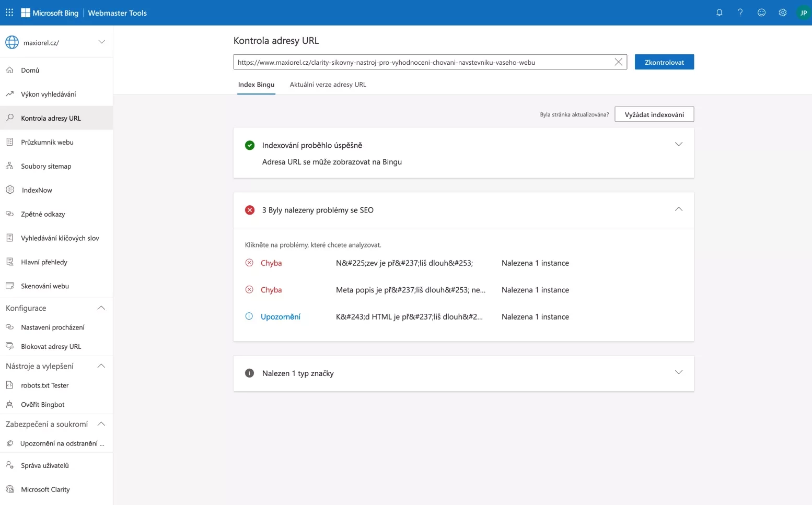Open Microsoft Clarity link in sidebar
This screenshot has height=505, width=812.
pos(45,489)
